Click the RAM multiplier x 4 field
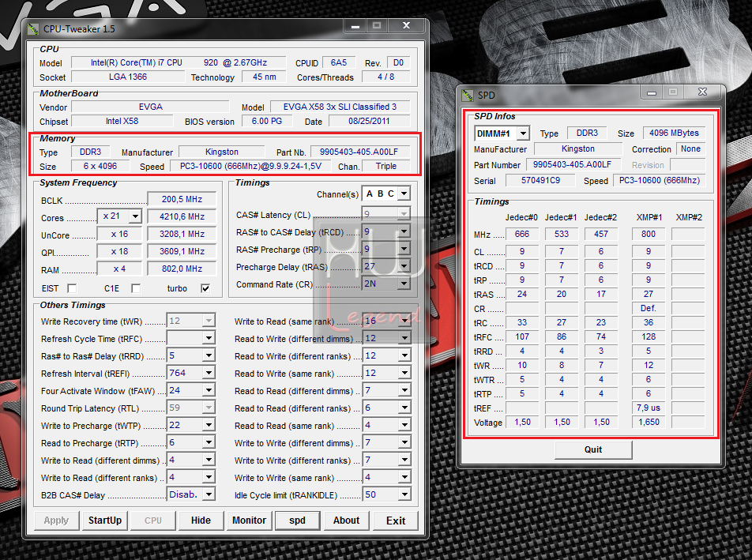 pos(119,269)
